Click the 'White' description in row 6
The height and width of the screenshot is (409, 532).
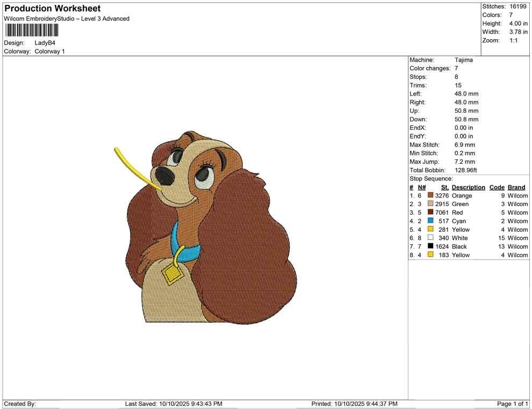point(460,238)
